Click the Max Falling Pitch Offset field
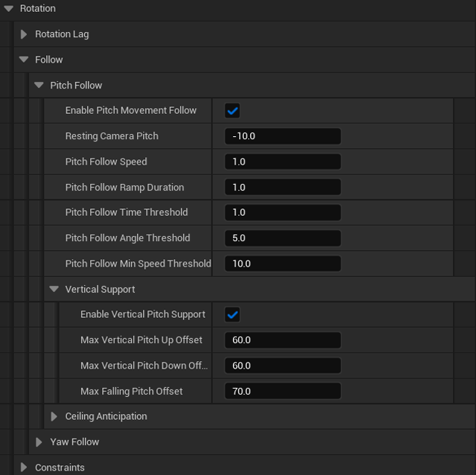Image resolution: width=476 pixels, height=475 pixels. 282,391
